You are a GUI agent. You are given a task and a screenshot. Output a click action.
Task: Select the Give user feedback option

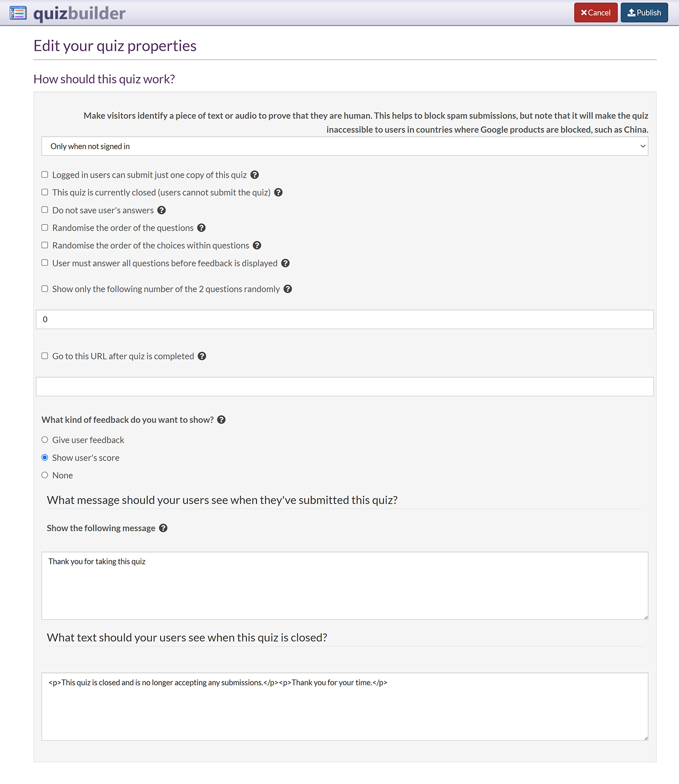45,440
